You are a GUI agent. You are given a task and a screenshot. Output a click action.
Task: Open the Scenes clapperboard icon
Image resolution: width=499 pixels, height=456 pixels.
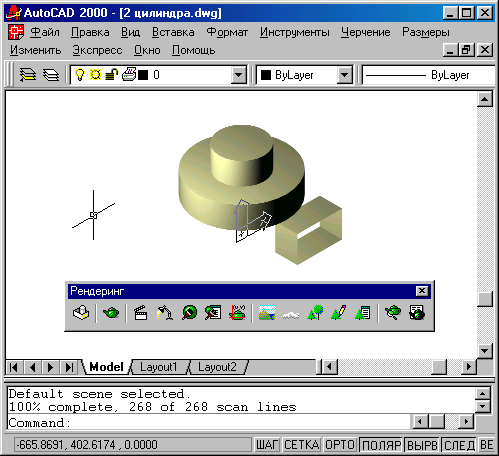click(141, 313)
